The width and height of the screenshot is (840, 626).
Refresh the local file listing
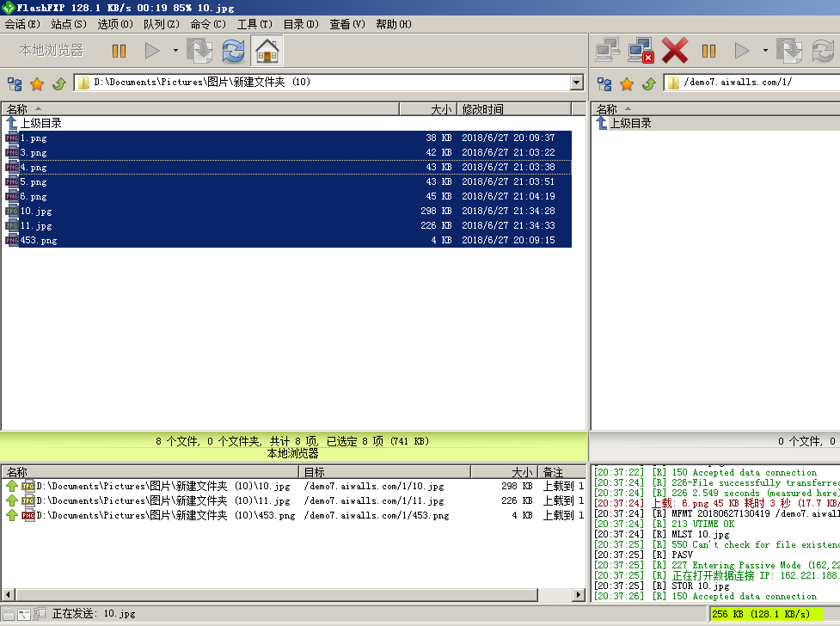point(233,52)
